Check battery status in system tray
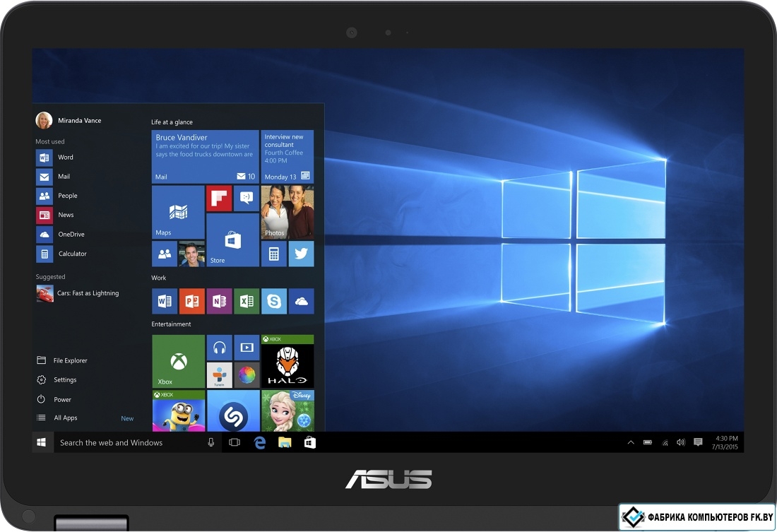 [648, 442]
